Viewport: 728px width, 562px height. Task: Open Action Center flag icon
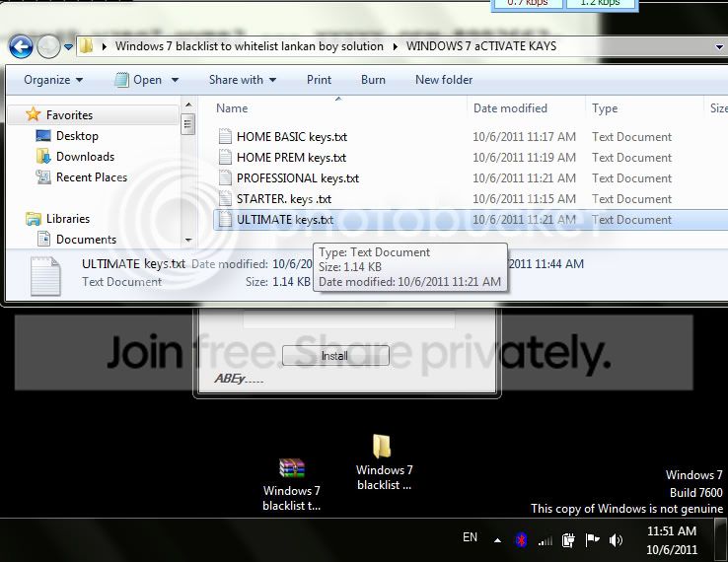tap(592, 539)
